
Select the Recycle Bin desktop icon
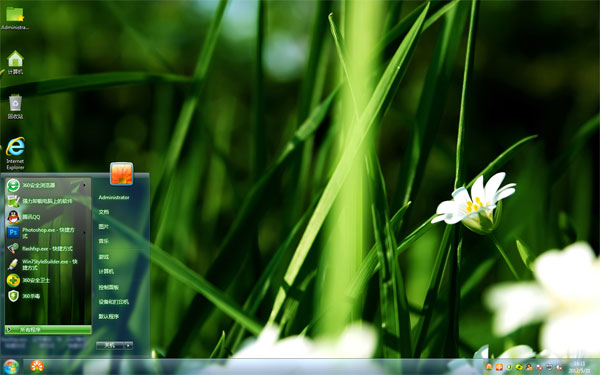[15, 107]
